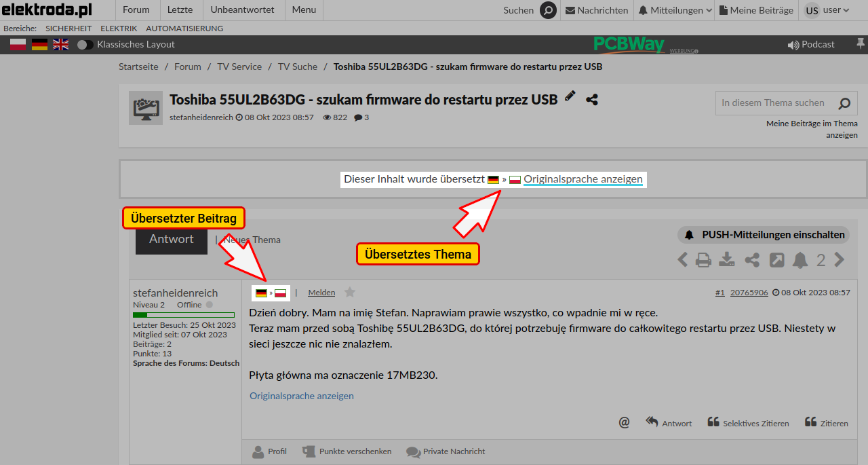Go to next page arrow
Viewport: 868px width, 465px height.
840,259
